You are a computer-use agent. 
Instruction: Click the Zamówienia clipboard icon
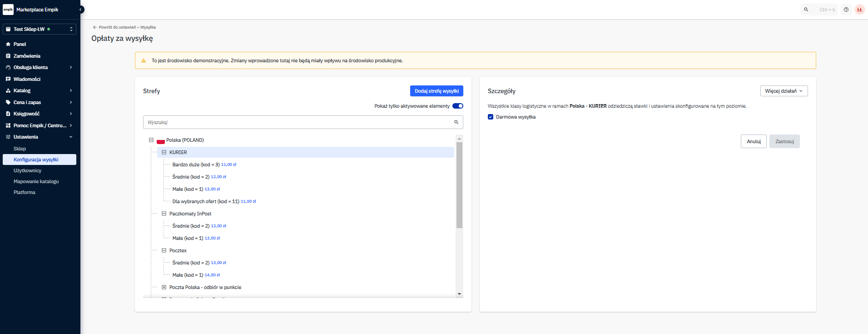pyautogui.click(x=8, y=56)
